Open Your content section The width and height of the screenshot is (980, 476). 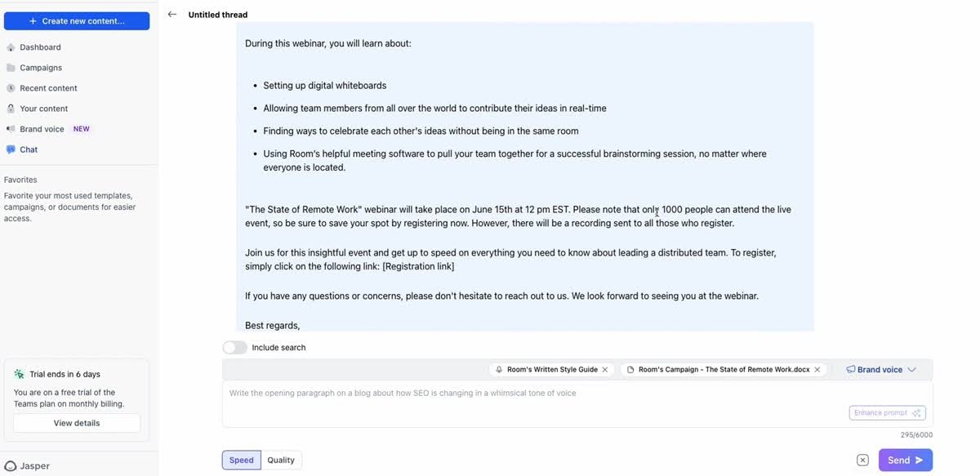(44, 109)
